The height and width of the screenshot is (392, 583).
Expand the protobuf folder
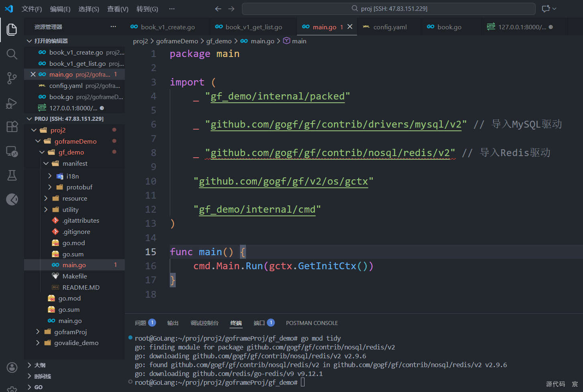coord(50,187)
